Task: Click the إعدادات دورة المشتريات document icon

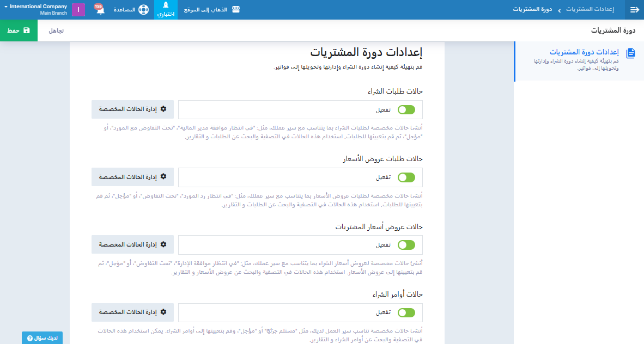Action: pyautogui.click(x=630, y=53)
